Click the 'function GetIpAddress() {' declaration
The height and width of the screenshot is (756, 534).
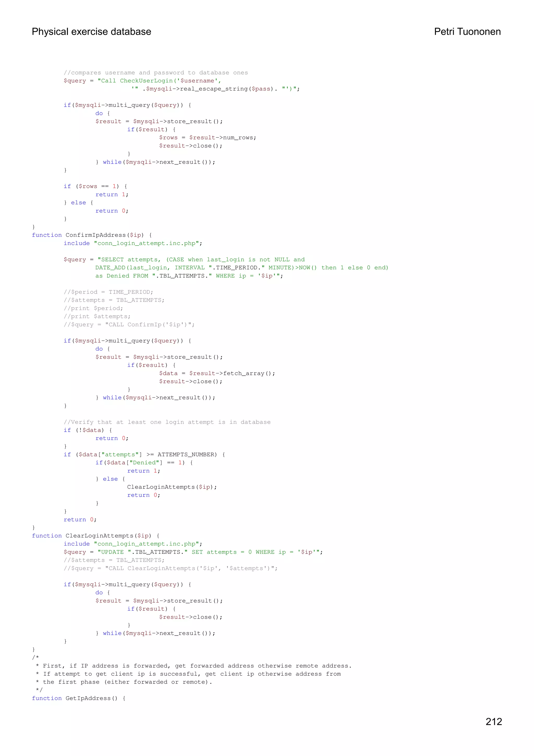coord(79,698)
